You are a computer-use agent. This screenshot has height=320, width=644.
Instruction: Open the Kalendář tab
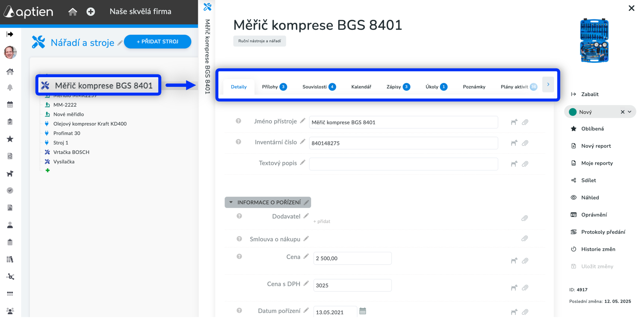(x=361, y=87)
